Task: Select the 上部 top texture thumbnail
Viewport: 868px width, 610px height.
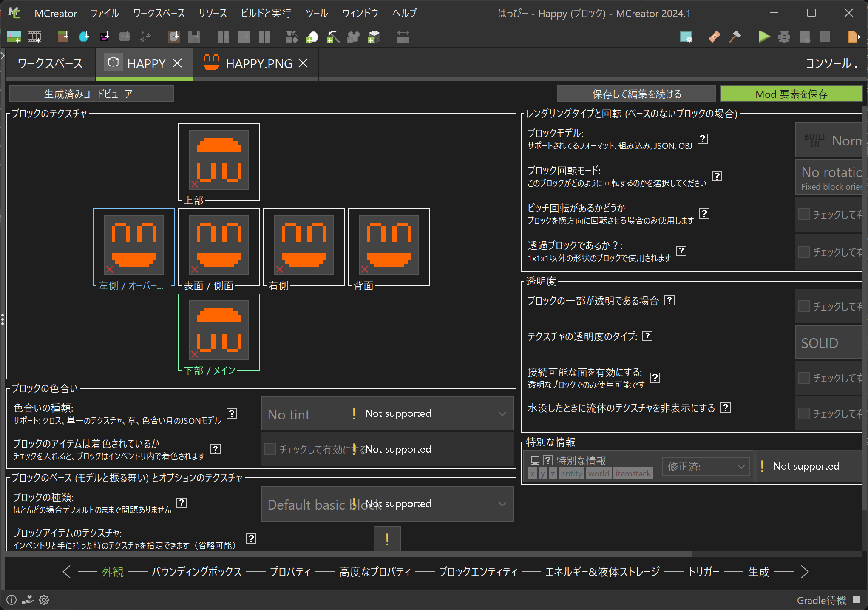Action: pos(219,160)
